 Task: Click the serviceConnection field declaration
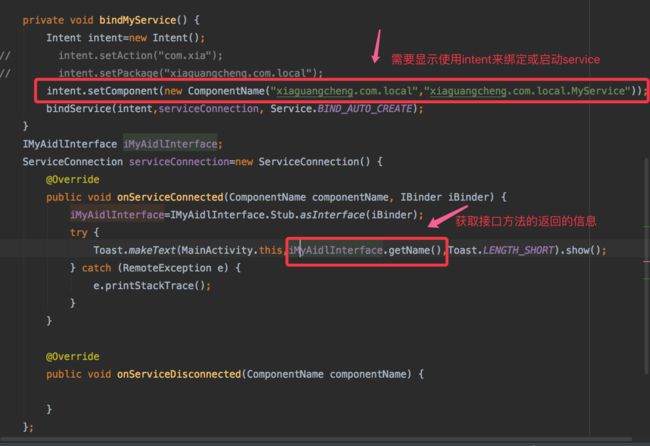tap(179, 162)
